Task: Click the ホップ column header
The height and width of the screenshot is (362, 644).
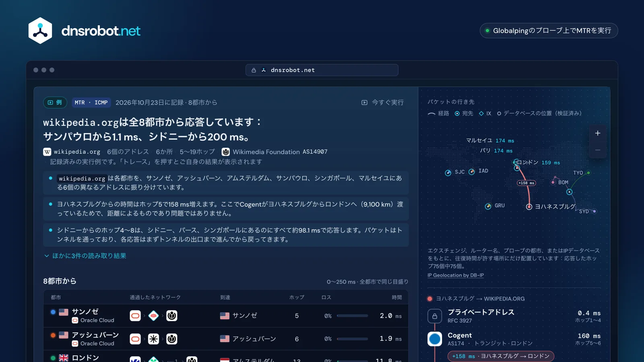Action: [x=297, y=298]
